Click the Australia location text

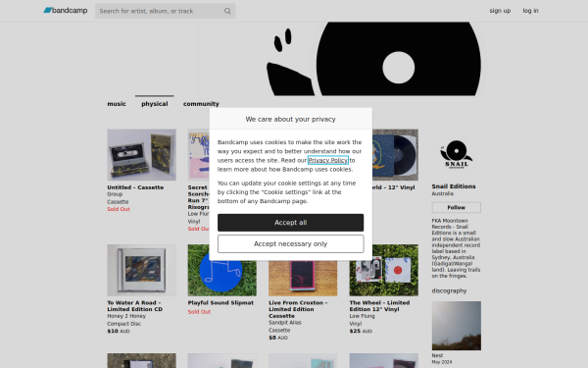(443, 193)
